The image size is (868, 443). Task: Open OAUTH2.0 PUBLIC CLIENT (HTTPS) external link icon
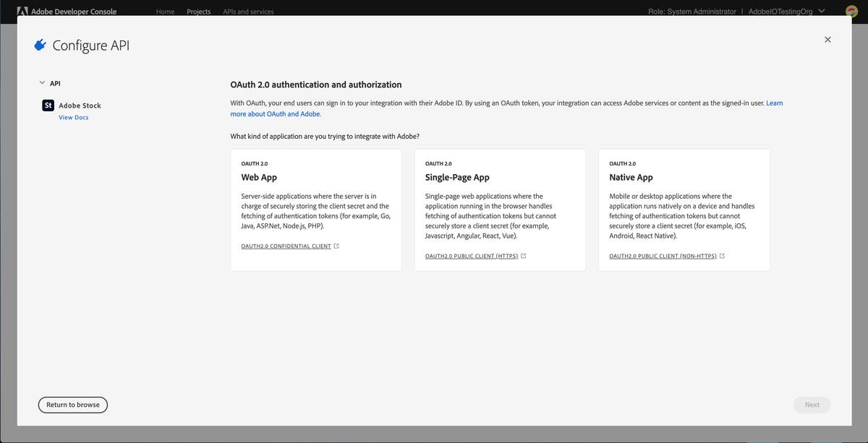click(523, 255)
